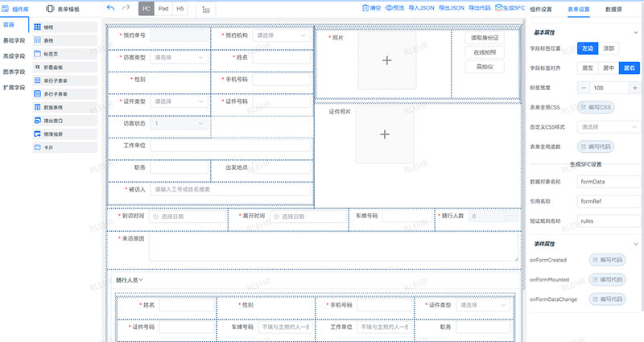Click the 栅格 grid container icon
This screenshot has width=644, height=342.
tap(37, 27)
